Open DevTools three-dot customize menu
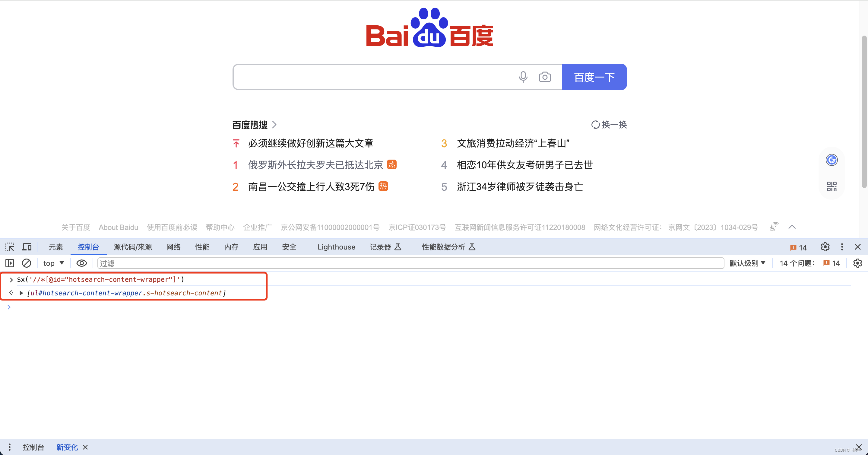This screenshot has height=455, width=868. 842,247
